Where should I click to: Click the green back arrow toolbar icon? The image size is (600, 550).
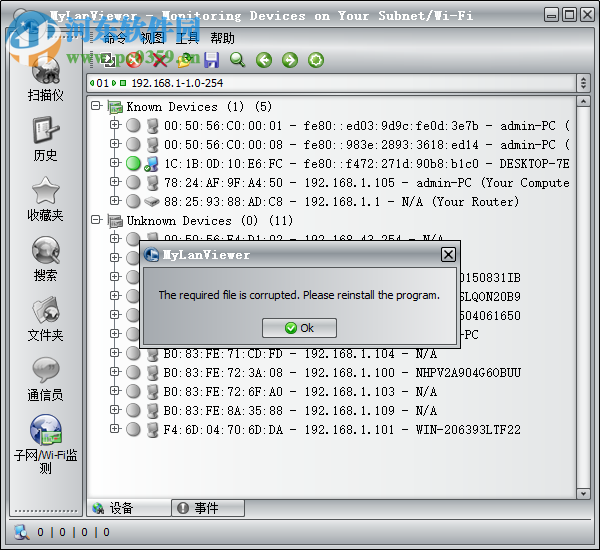[264, 60]
